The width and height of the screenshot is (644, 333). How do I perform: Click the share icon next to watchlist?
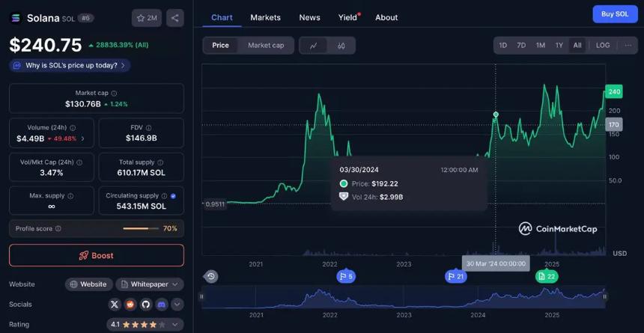[174, 18]
